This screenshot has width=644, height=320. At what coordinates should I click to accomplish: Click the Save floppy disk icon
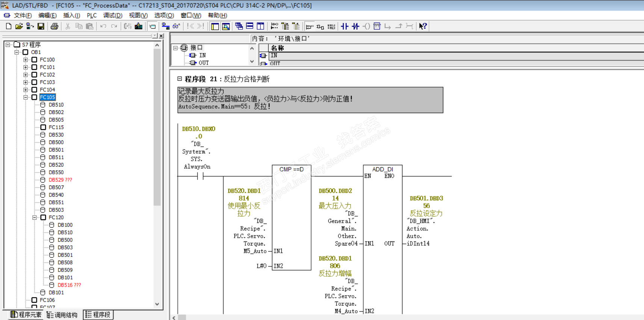tap(41, 26)
